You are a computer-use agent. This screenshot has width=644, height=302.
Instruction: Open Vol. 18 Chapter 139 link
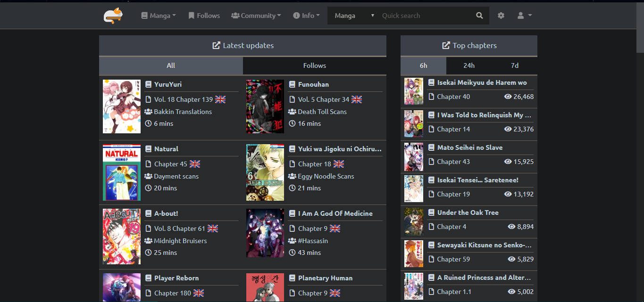tap(184, 99)
